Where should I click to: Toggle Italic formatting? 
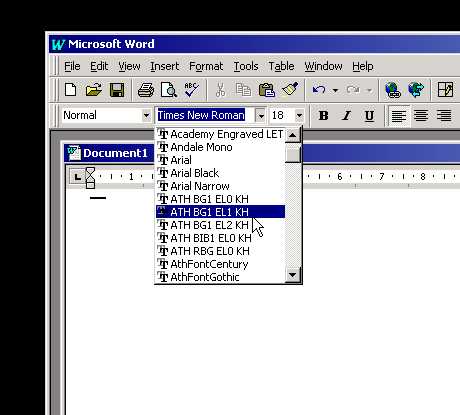346,116
